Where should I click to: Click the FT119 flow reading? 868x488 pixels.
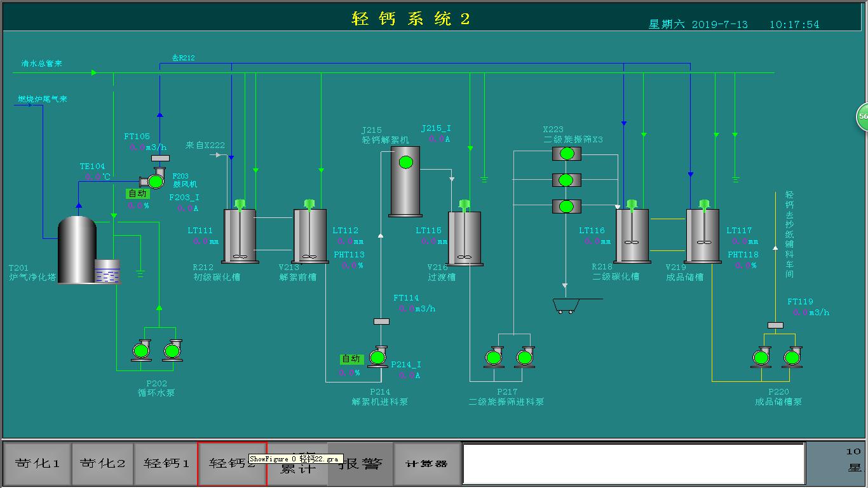(811, 312)
